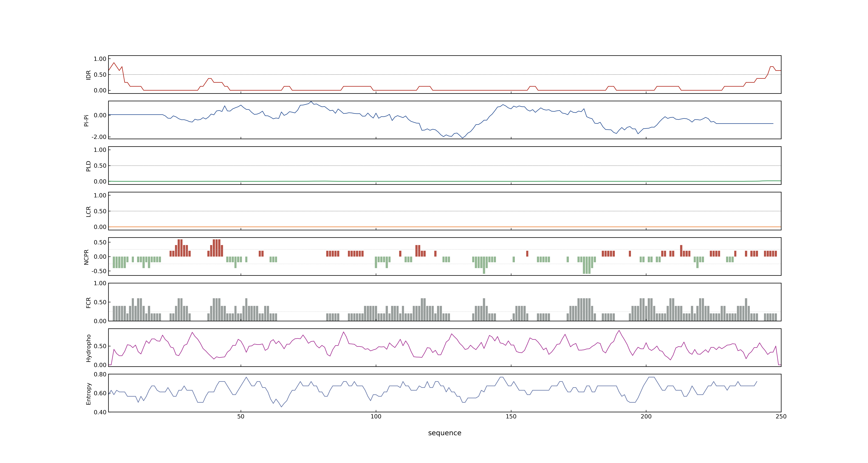Viewport: 868px width, 463px height.
Task: Click the Pi-Pi y-axis label
Action: tap(86, 120)
